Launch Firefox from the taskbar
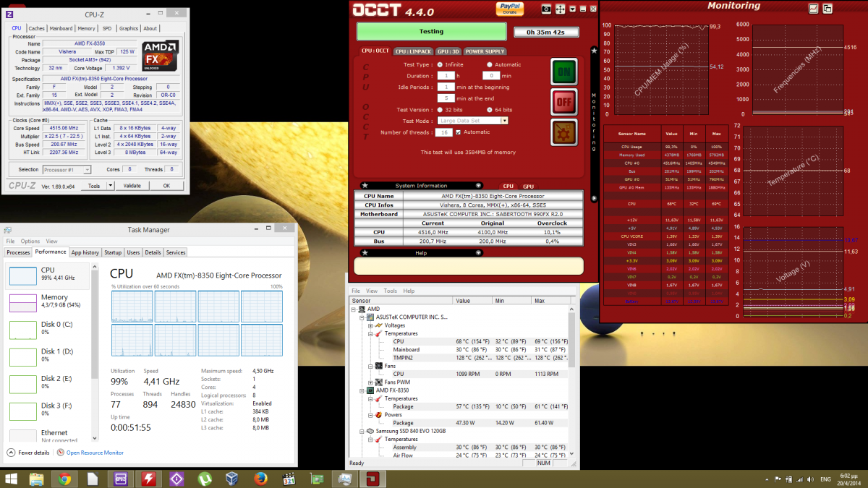 [261, 479]
